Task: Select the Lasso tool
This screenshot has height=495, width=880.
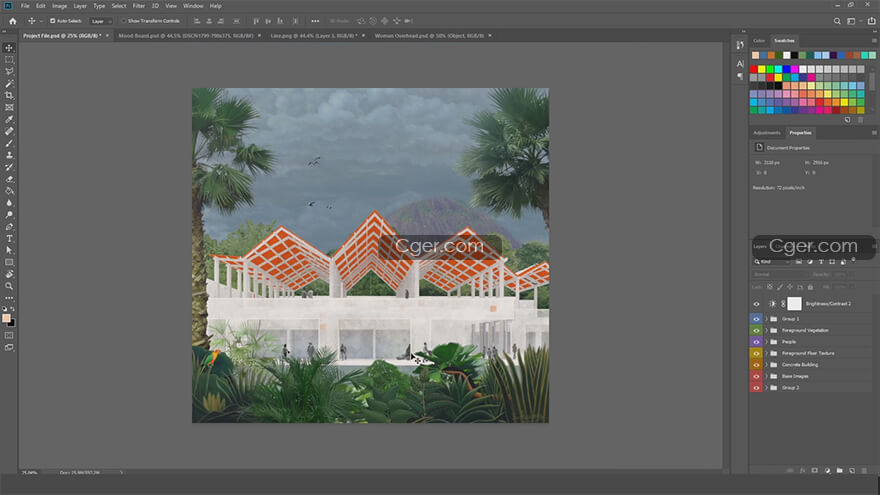Action: tap(9, 71)
